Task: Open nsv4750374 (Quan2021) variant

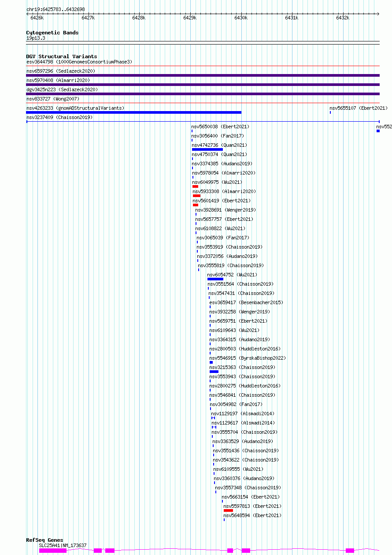Action: click(x=219, y=154)
